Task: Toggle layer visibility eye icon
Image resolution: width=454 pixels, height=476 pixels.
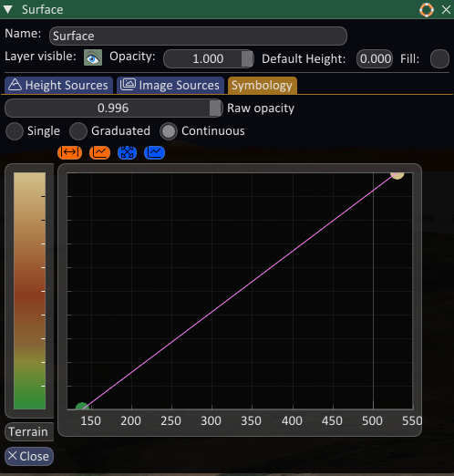Action: (x=93, y=57)
